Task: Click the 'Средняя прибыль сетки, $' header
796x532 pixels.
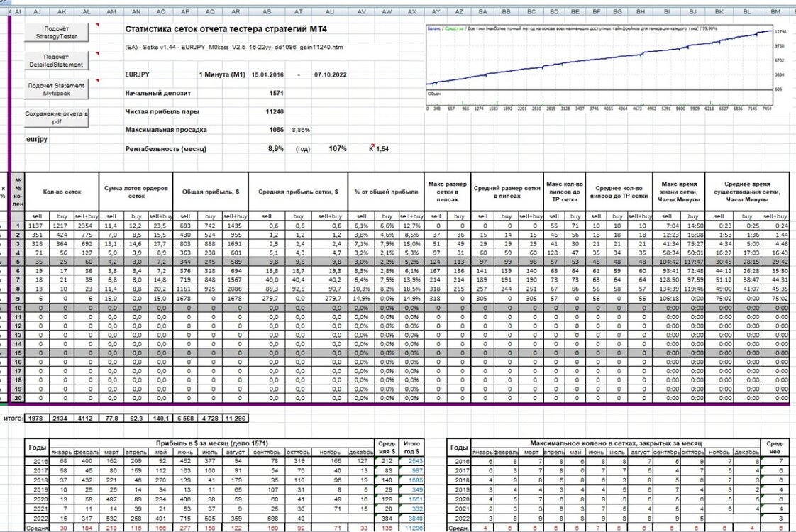Action: click(x=298, y=192)
